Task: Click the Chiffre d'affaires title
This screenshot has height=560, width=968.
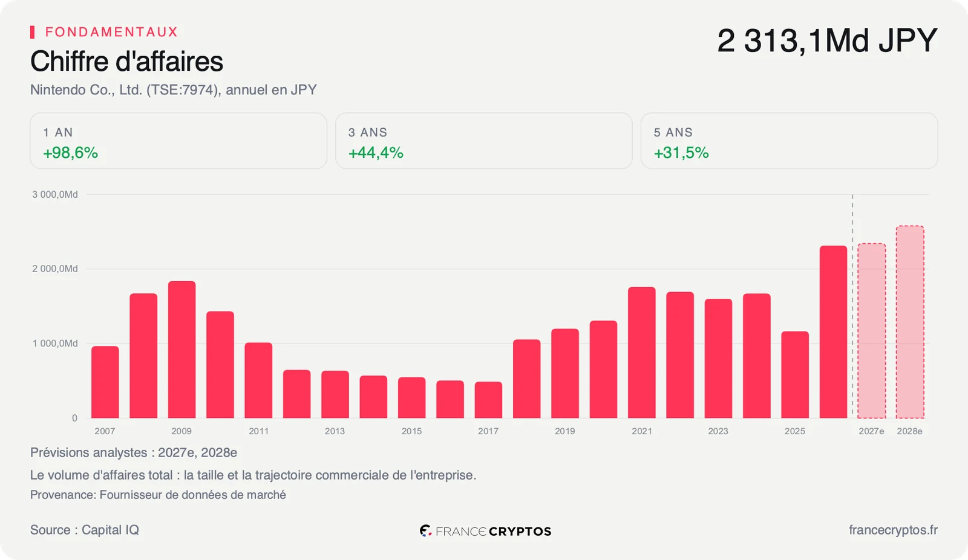Action: pyautogui.click(x=127, y=62)
